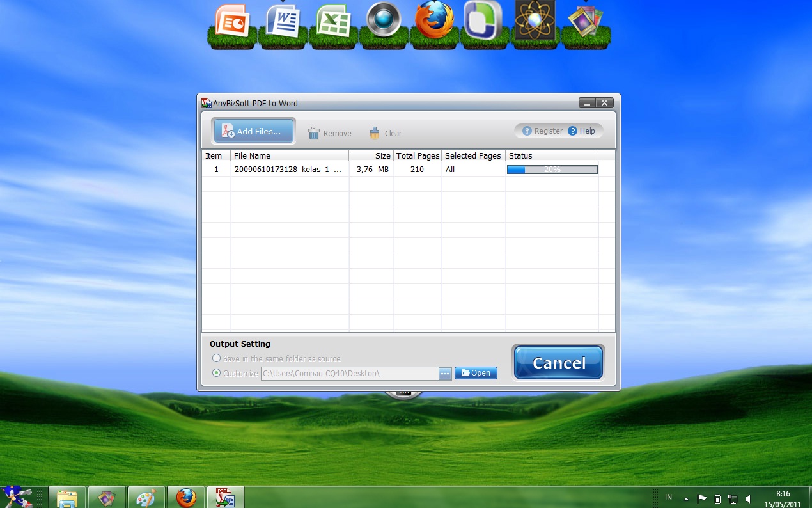Sort by the File Name column header
The height and width of the screenshot is (508, 812).
290,155
